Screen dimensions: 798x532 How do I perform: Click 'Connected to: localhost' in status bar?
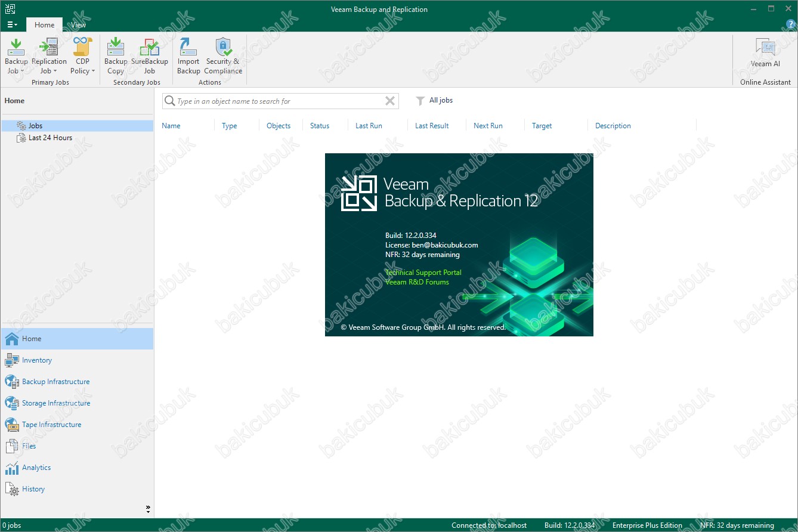tap(489, 525)
